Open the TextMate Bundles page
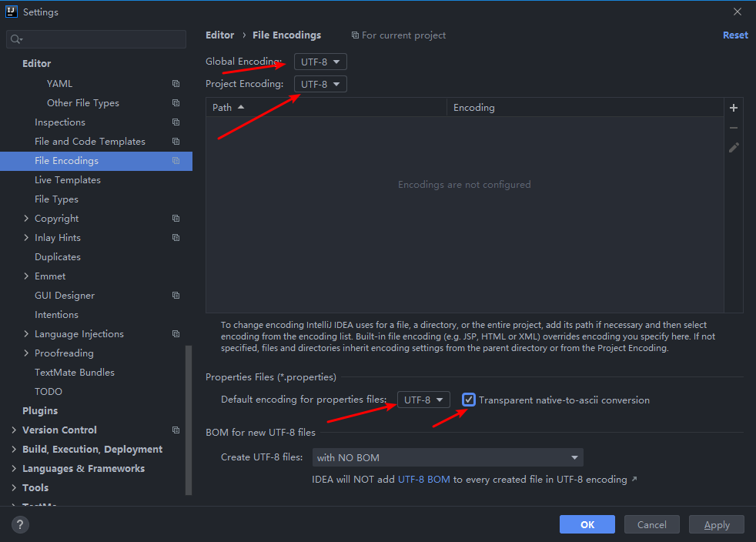 (75, 373)
